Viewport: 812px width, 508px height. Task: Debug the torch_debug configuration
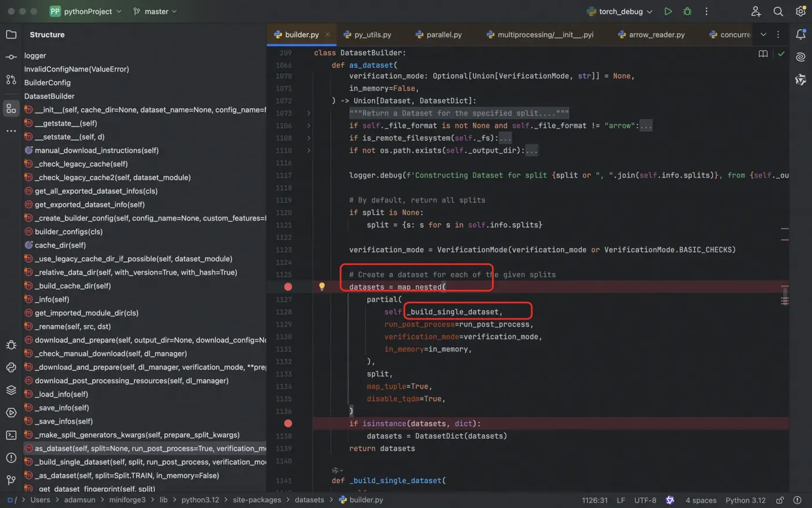687,11
